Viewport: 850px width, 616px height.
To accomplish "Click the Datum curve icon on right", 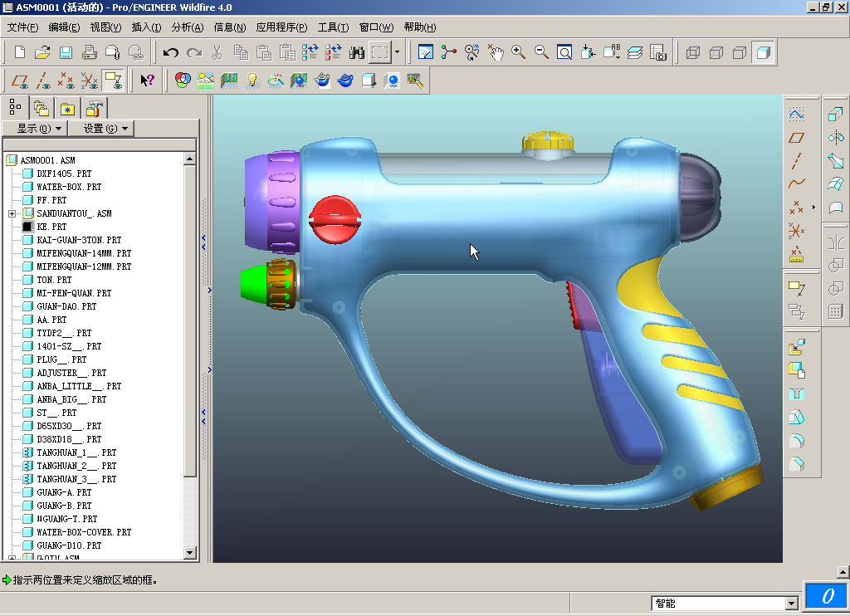I will pyautogui.click(x=796, y=183).
